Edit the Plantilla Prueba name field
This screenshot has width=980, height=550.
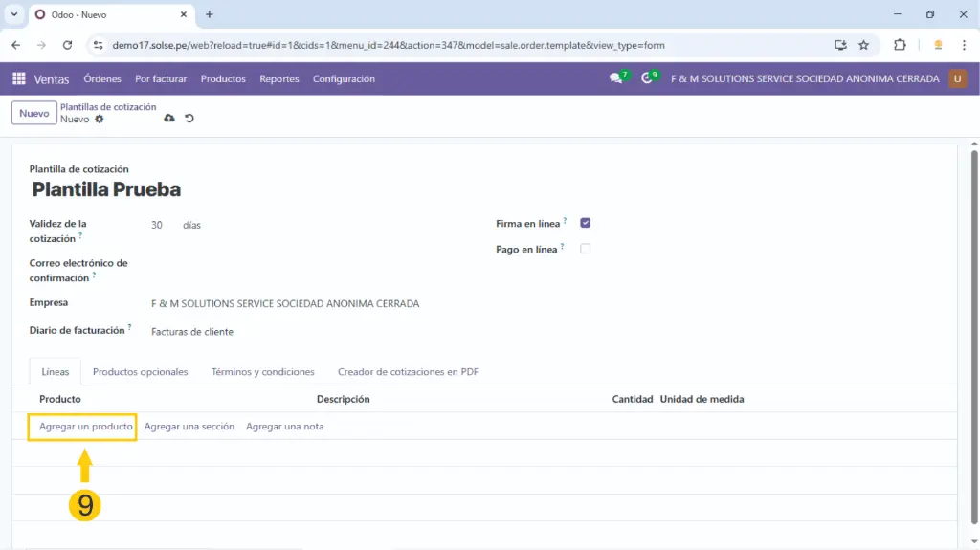(x=106, y=189)
